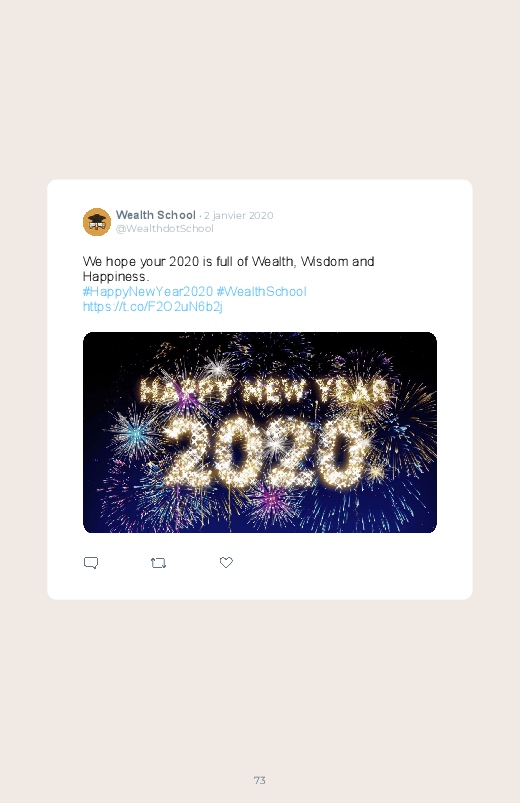The width and height of the screenshot is (520, 803).
Task: Follow the #WealthSchool hashtag
Action: tap(261, 291)
